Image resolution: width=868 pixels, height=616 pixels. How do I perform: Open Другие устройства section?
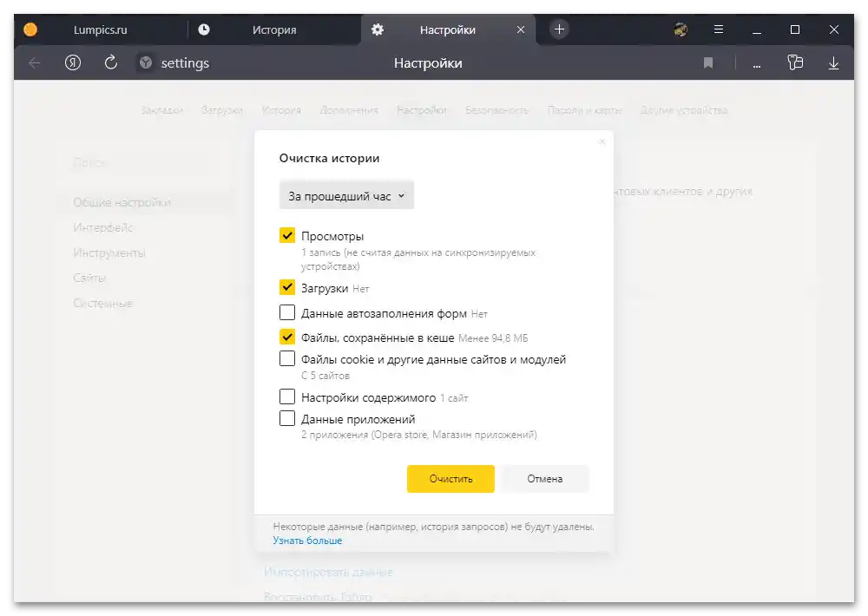click(684, 110)
